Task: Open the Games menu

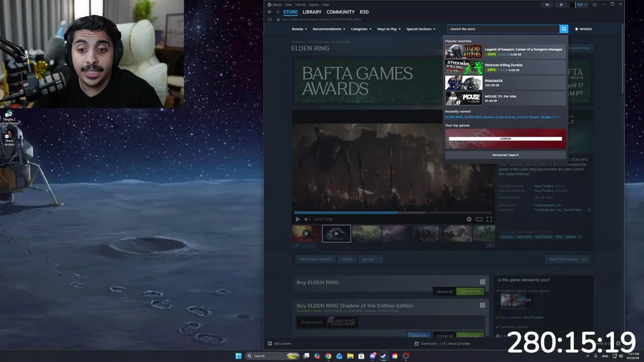Action: pyautogui.click(x=314, y=5)
